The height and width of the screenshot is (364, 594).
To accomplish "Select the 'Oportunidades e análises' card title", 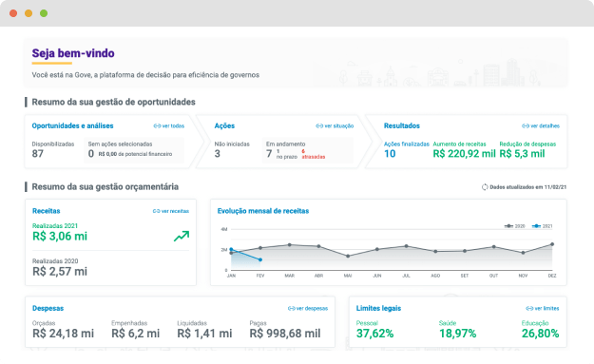I will click(x=73, y=126).
